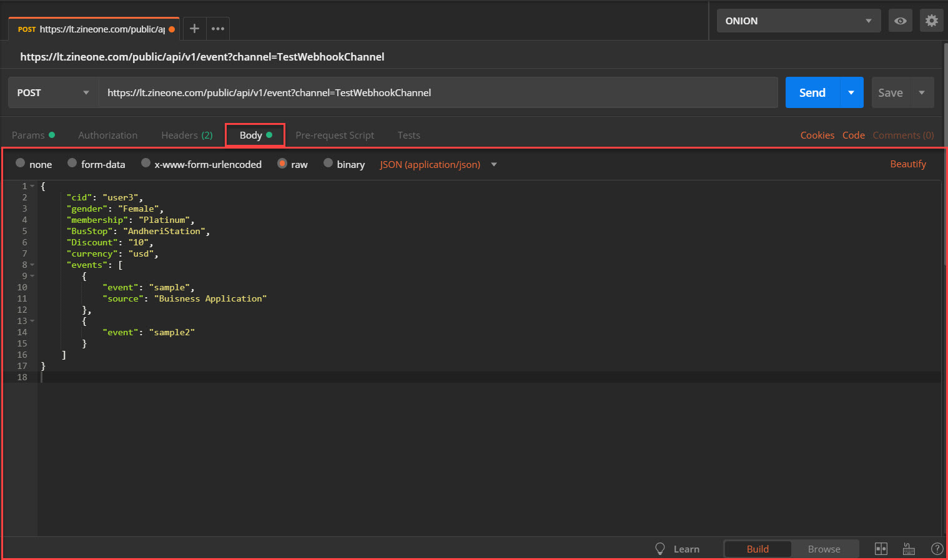Select x-www-form-urlencoded body type
The image size is (948, 560).
146,163
